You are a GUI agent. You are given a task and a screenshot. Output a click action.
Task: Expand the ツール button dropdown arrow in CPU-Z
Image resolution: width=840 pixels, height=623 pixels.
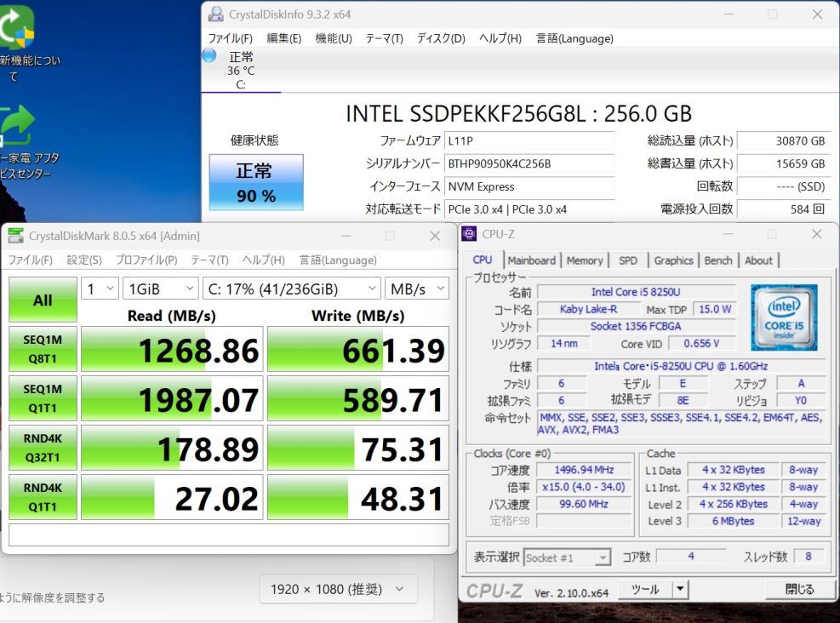point(680,589)
